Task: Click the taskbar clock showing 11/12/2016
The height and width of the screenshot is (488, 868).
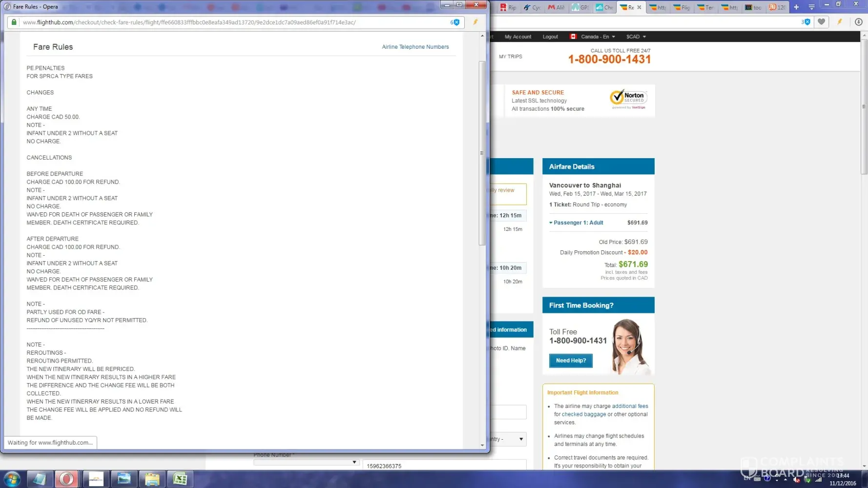Action: click(843, 479)
